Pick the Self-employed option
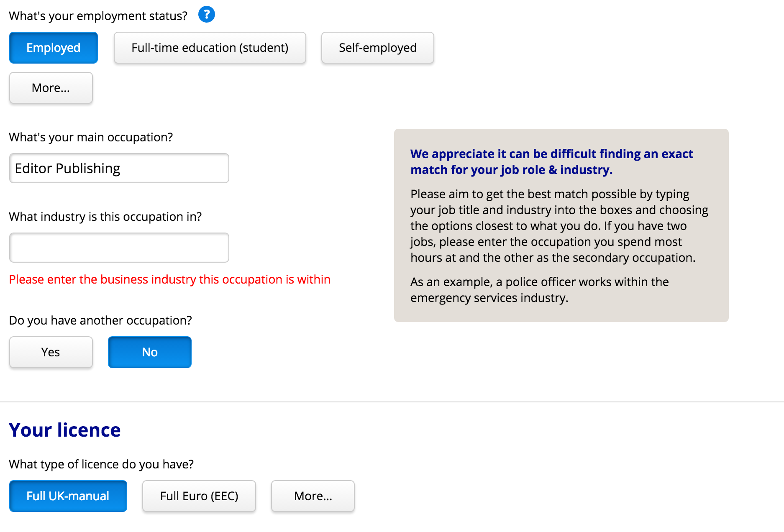The height and width of the screenshot is (532, 784). tap(377, 48)
